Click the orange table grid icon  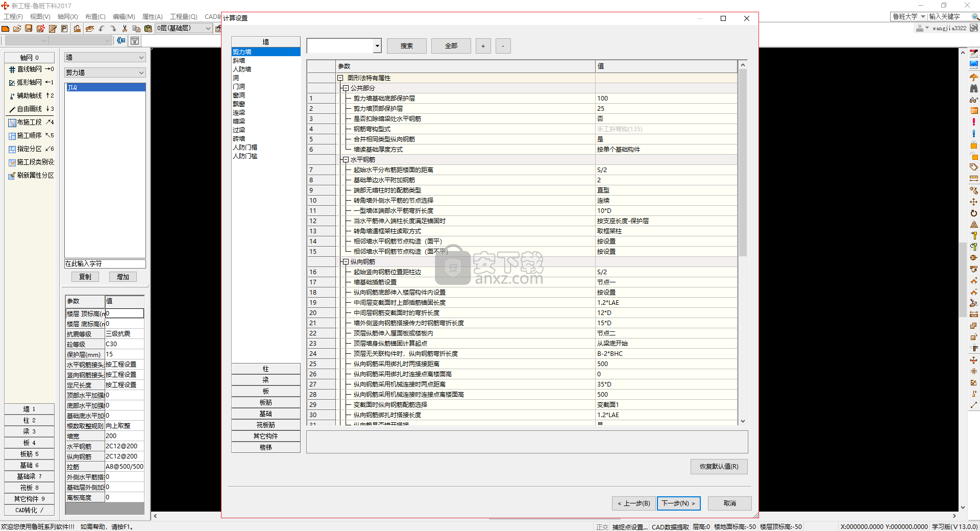click(x=974, y=111)
